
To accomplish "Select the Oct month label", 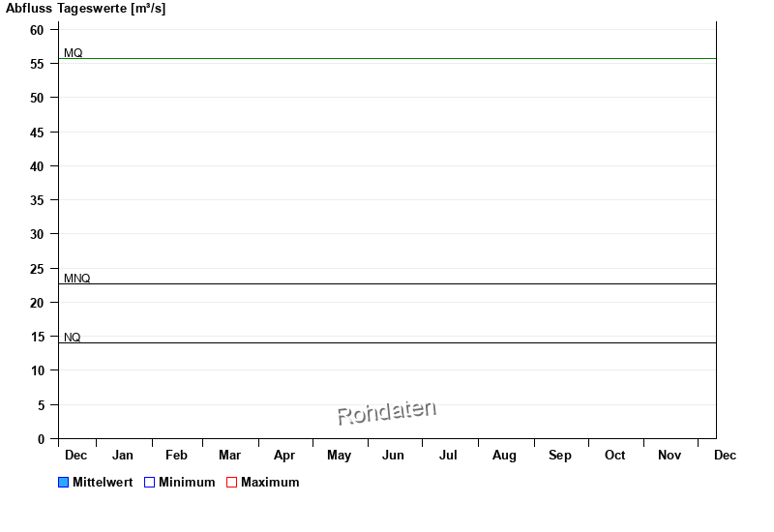I will pyautogui.click(x=615, y=456).
